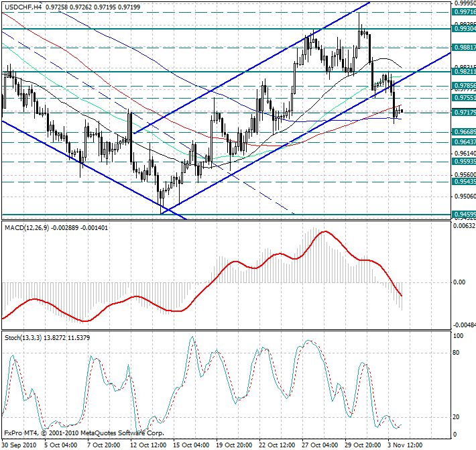This screenshot has width=476, height=450.
Task: Click the 0.9785 price level label
Action: (464, 86)
